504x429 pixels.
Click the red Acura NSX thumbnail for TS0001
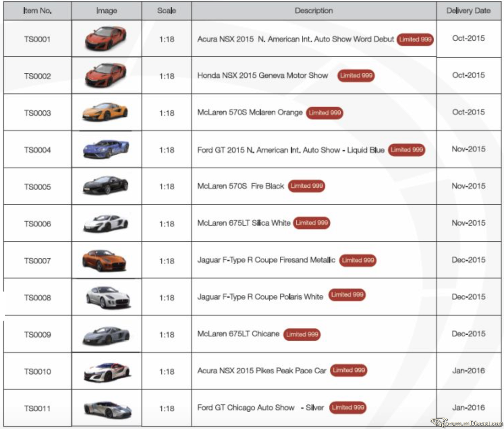click(106, 38)
